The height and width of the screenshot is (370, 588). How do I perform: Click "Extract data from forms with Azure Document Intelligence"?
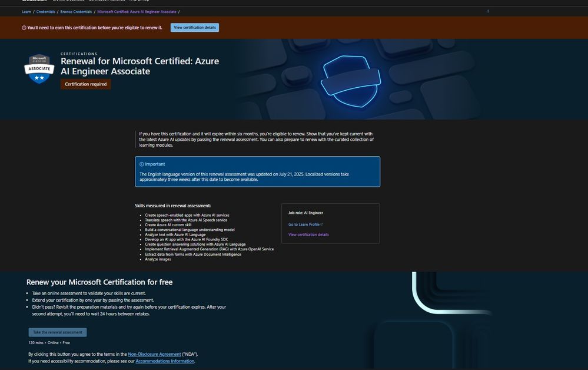click(193, 255)
